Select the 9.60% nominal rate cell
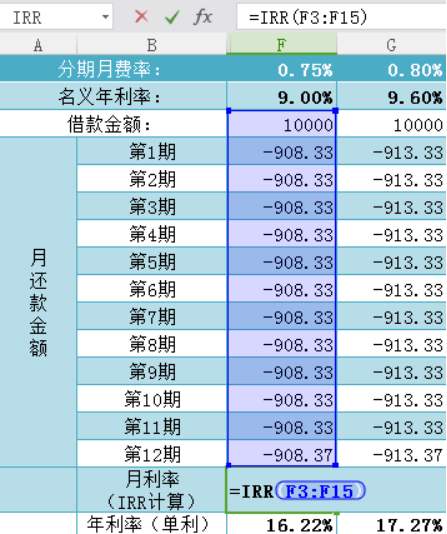 coord(392,96)
